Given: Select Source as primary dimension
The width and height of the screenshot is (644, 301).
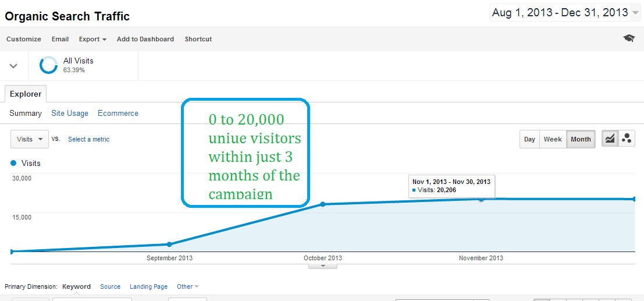Looking at the screenshot, I should click(110, 286).
